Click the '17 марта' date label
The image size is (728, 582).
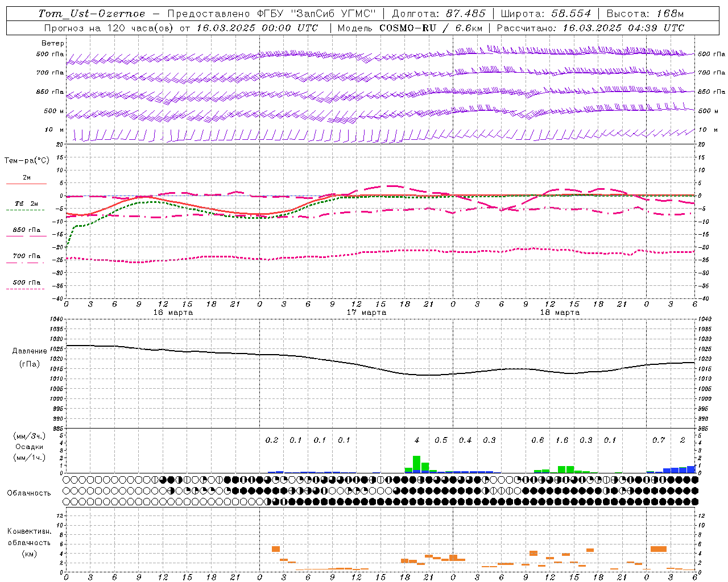tap(366, 313)
